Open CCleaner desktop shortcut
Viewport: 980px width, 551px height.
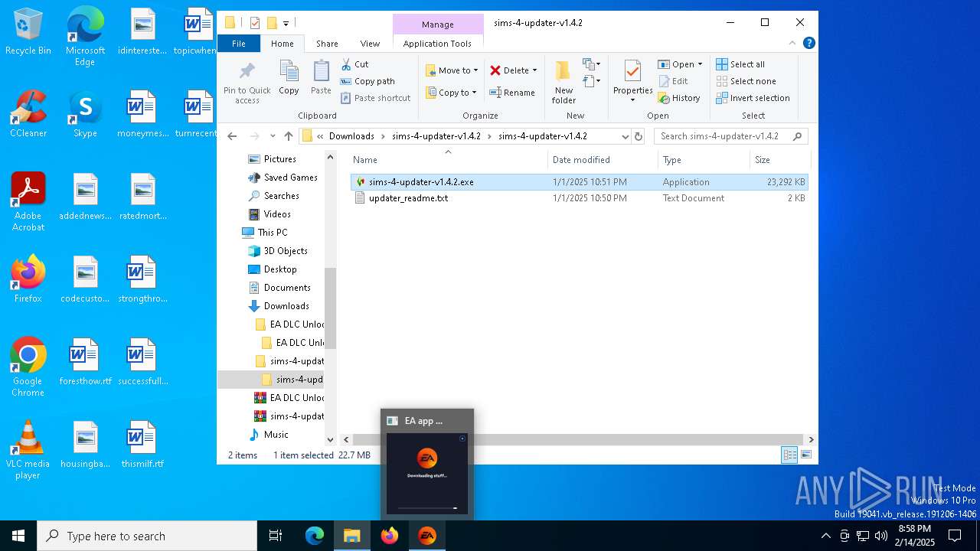[28, 113]
